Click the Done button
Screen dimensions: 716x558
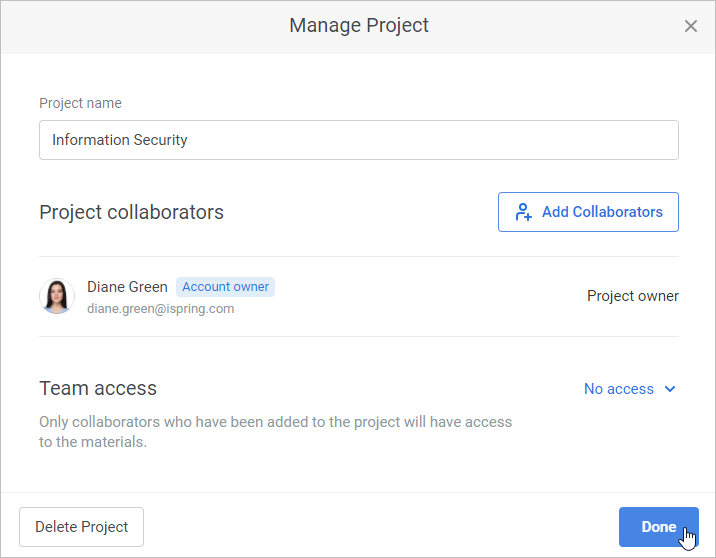[658, 527]
